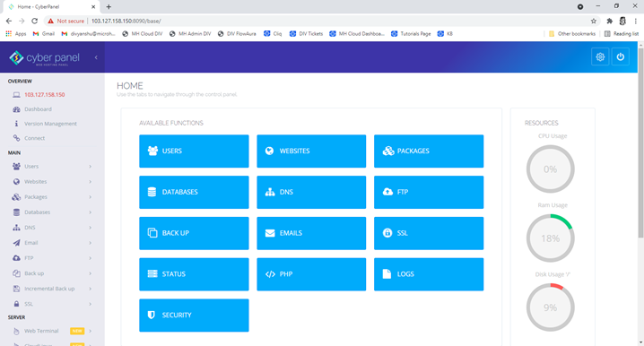Image resolution: width=644 pixels, height=346 pixels.
Task: Open the PHP tile
Action: point(311,274)
